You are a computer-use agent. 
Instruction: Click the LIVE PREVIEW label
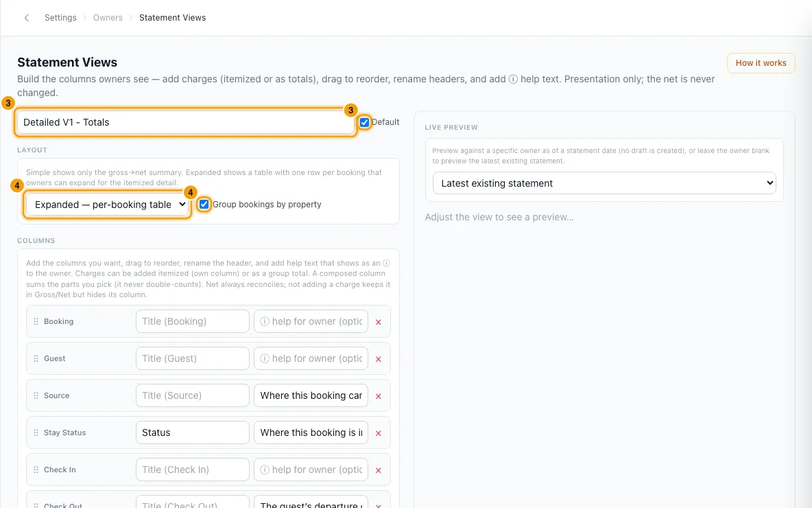click(451, 127)
